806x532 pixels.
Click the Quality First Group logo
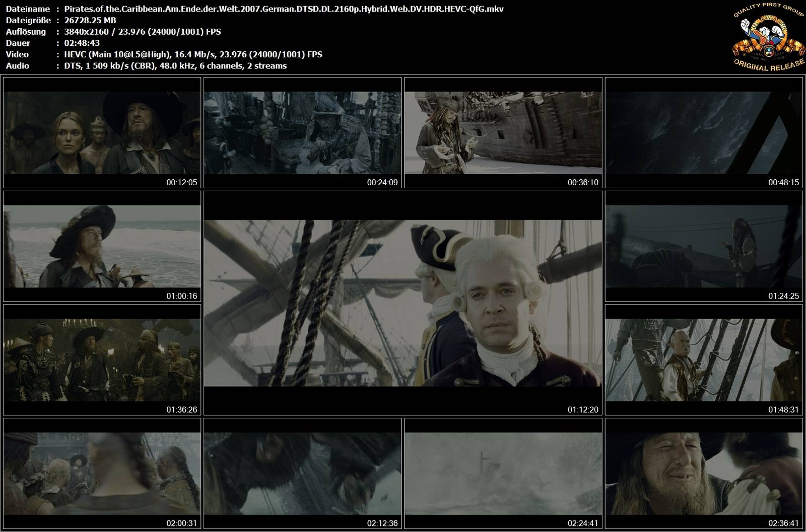[768, 38]
